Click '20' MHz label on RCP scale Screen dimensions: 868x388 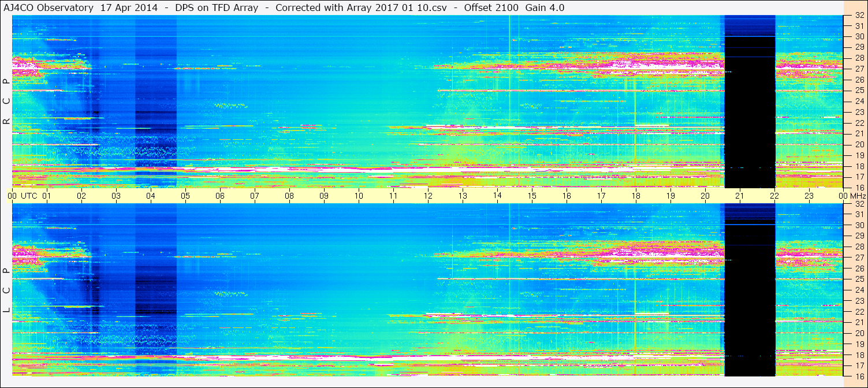859,144
